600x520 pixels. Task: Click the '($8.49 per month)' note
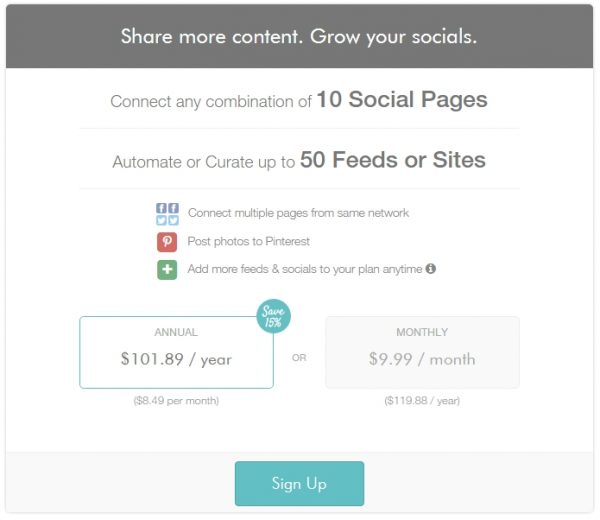(176, 401)
